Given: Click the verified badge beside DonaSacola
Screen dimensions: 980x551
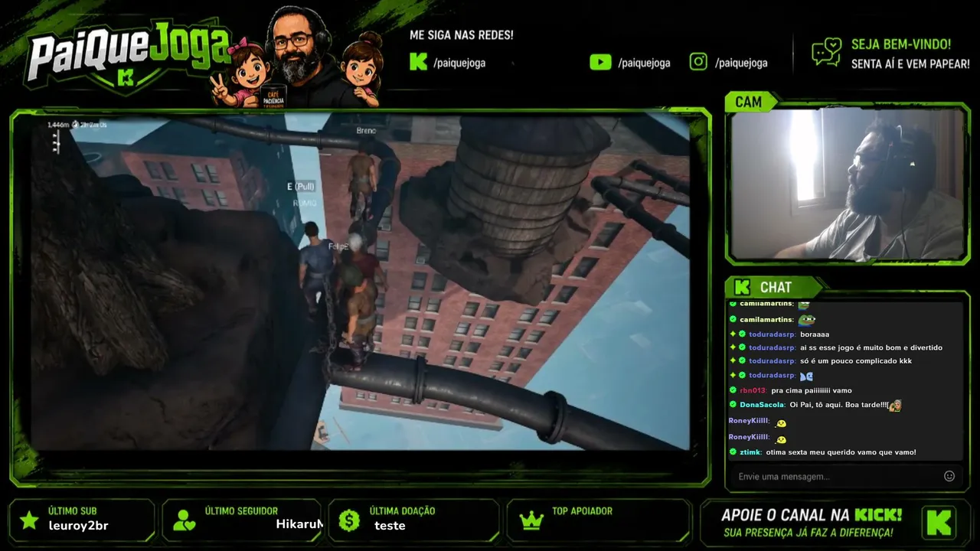Looking at the screenshot, I should pos(733,405).
